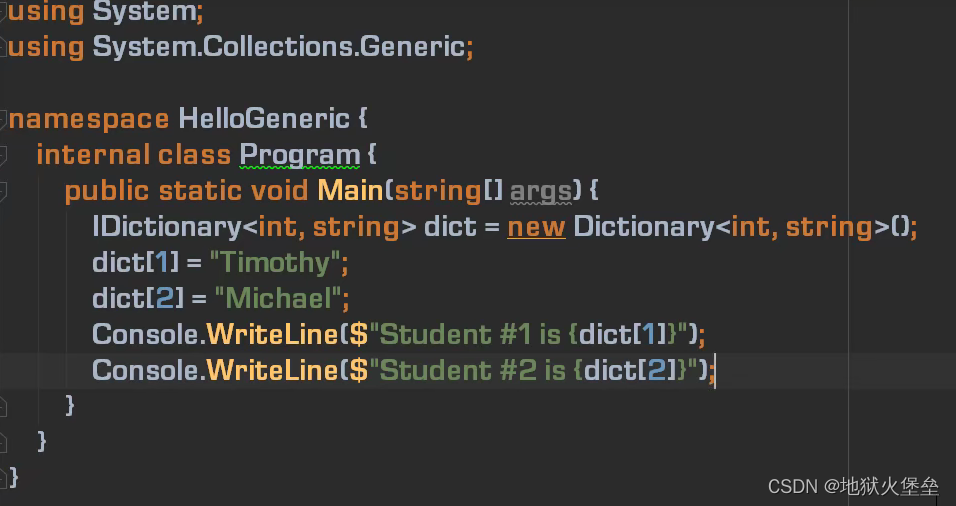This screenshot has height=506, width=956.
Task: Collapse the HelloGeneric namespace fold marker
Action: click(2, 119)
